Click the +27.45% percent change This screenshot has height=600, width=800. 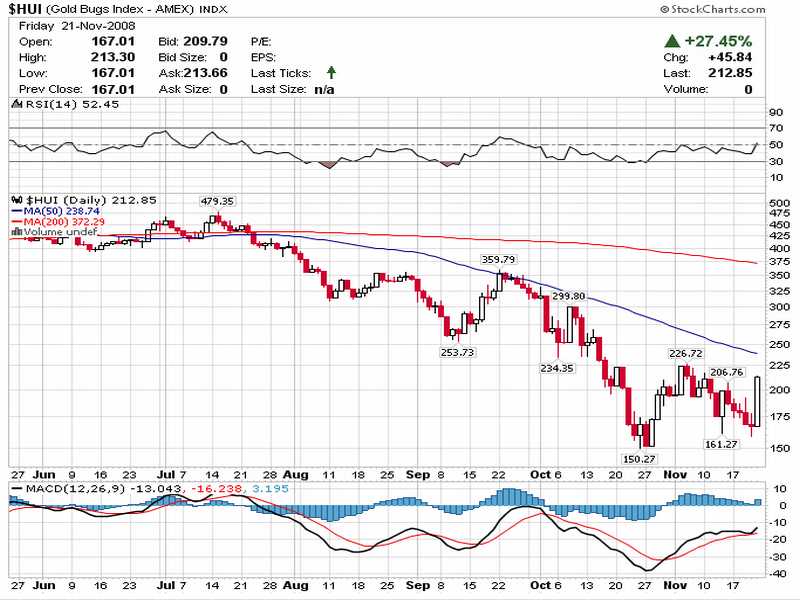(718, 41)
